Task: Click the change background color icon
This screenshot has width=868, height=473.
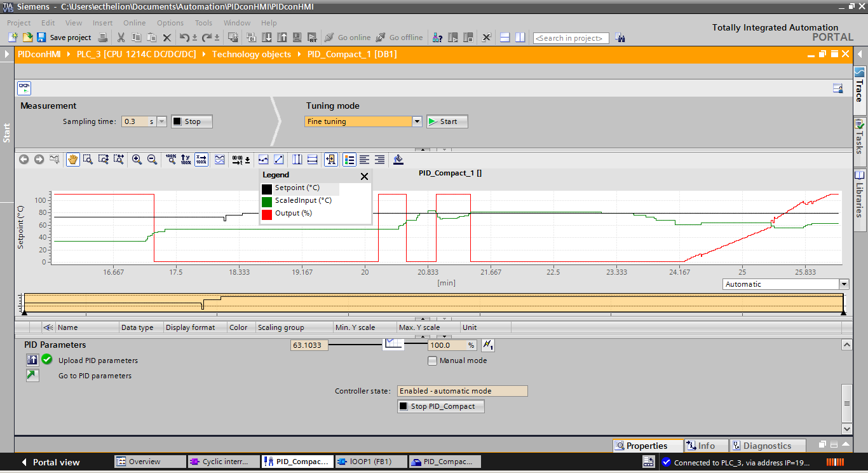Action: coord(398,160)
